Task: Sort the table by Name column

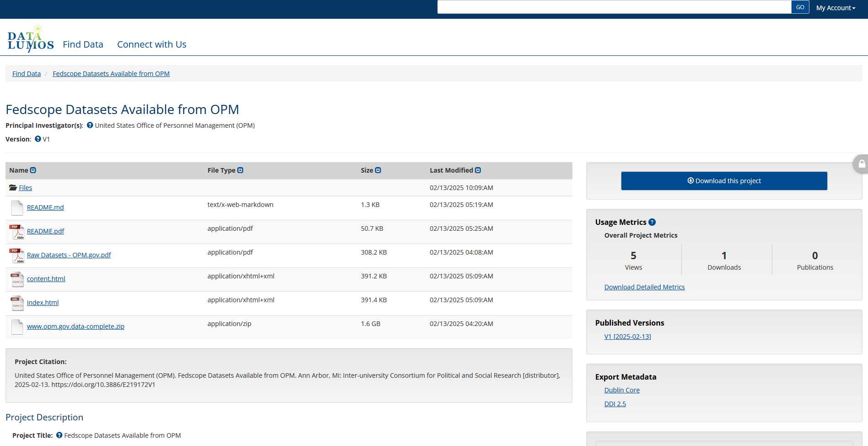Action: 33,170
